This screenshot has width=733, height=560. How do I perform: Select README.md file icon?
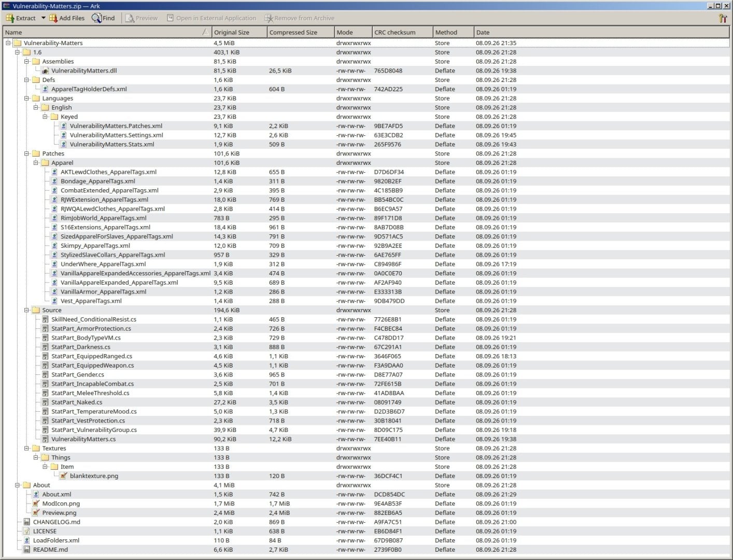click(26, 550)
